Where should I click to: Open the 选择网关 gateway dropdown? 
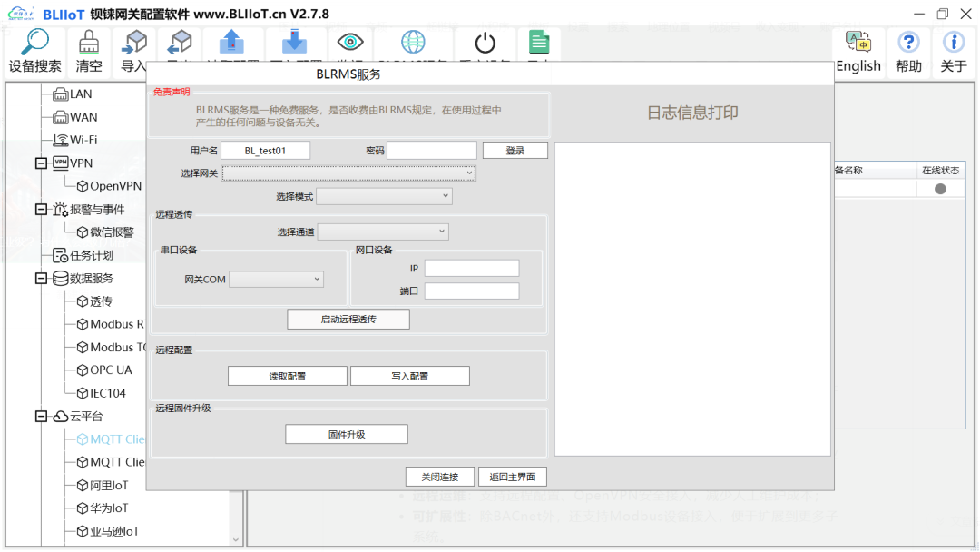click(x=348, y=172)
